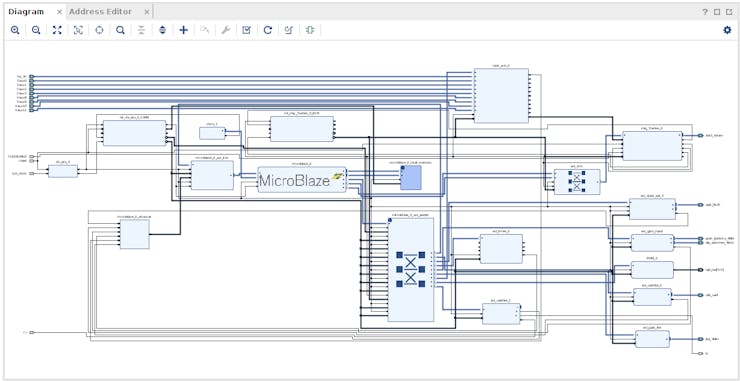Add an IP with the plus icon

click(184, 30)
